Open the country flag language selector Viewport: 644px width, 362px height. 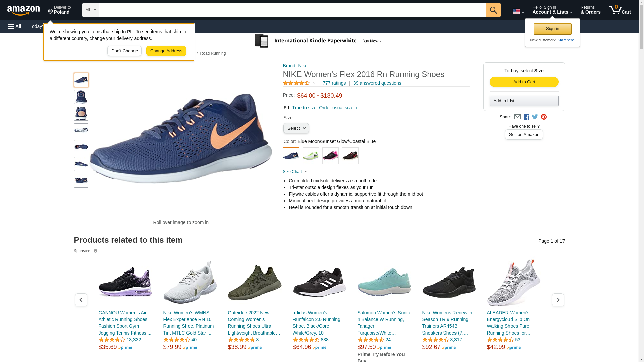(x=518, y=11)
